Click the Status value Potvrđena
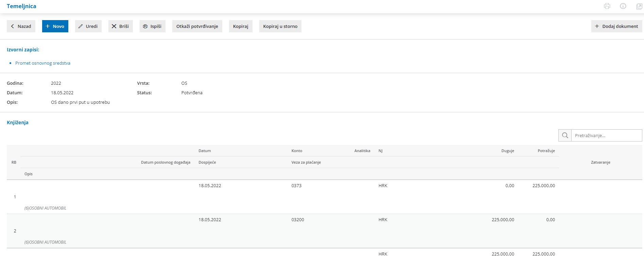644x262 pixels. pyautogui.click(x=192, y=93)
